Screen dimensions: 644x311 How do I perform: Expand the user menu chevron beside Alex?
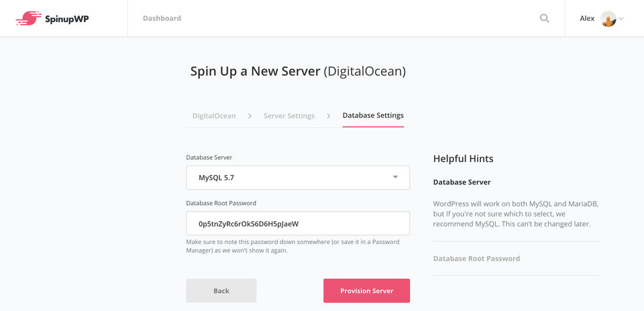point(621,19)
